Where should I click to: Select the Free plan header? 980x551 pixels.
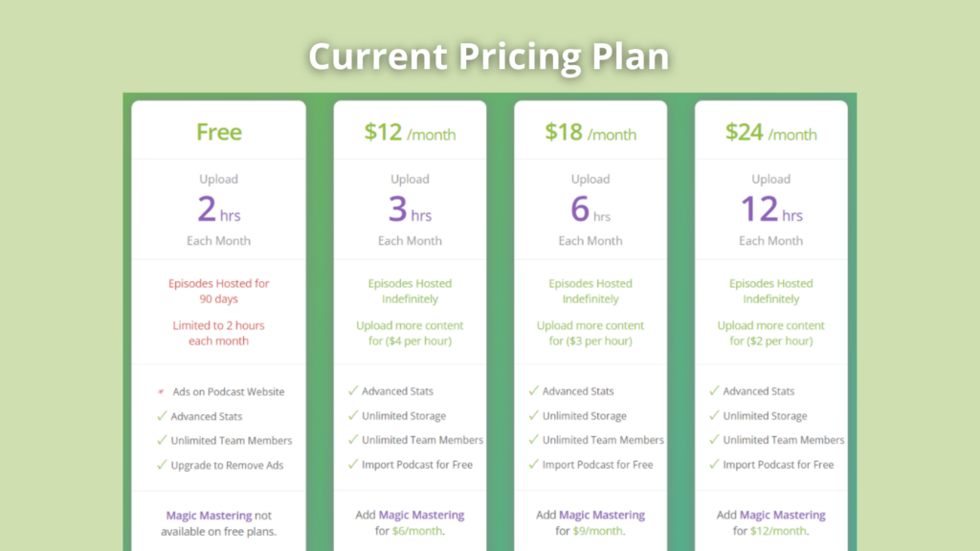click(x=219, y=132)
